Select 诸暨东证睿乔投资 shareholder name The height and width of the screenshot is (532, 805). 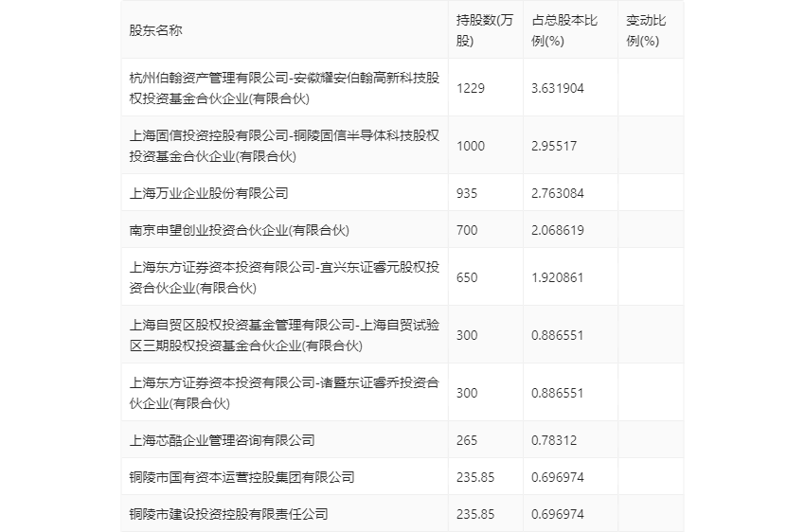[284, 393]
